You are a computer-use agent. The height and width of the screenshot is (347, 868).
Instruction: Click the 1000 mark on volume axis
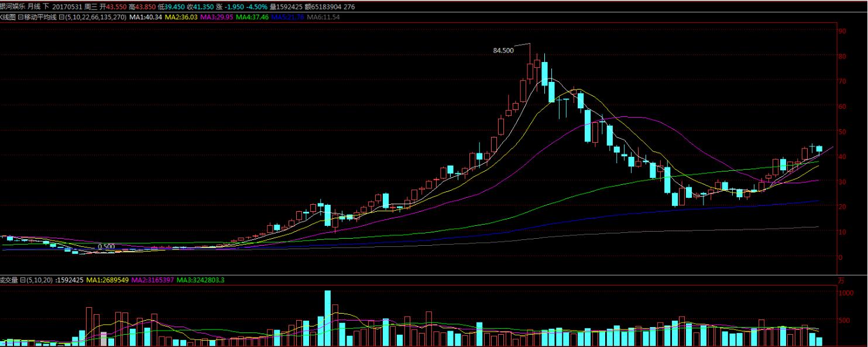pos(846,293)
